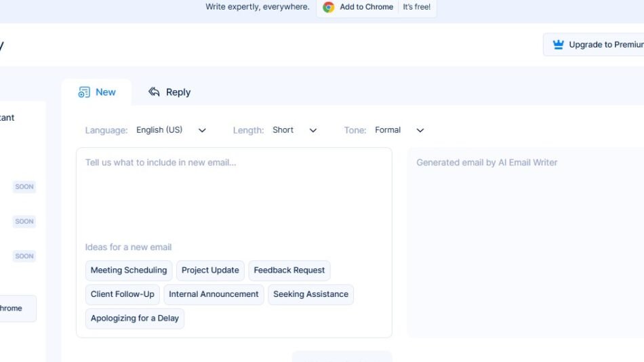Click the 'It's free!' label in banner
The image size is (644, 362).
pos(416,7)
